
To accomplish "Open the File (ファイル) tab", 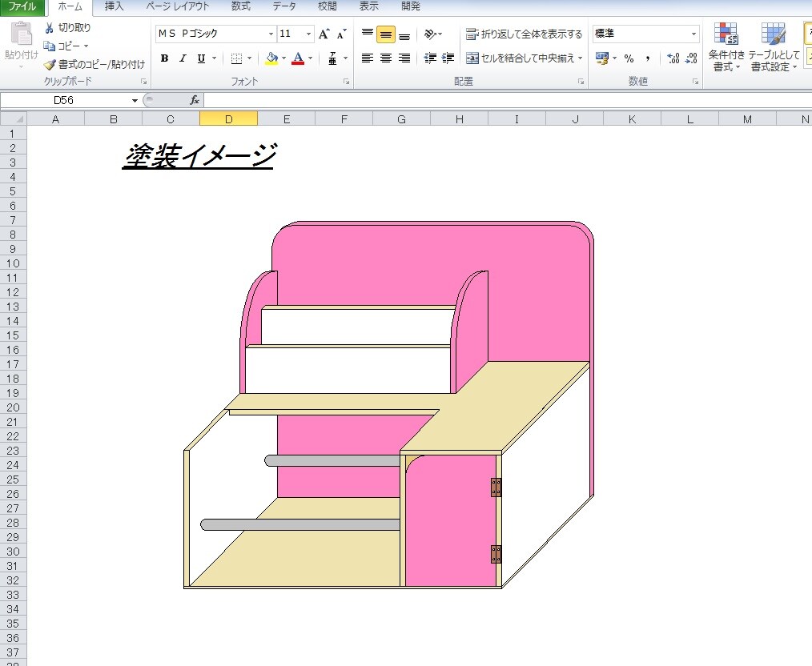I will coord(22,6).
